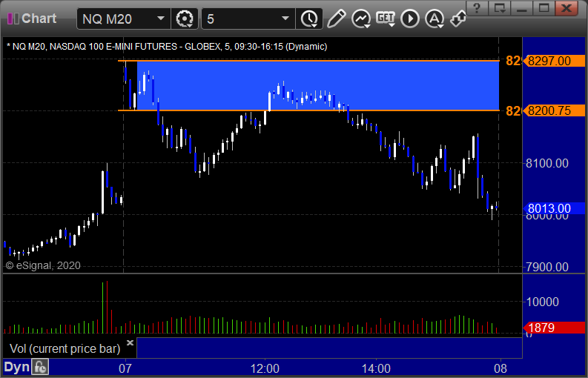The image size is (588, 378).
Task: Click the 8100.00 price axis label
Action: [x=547, y=163]
